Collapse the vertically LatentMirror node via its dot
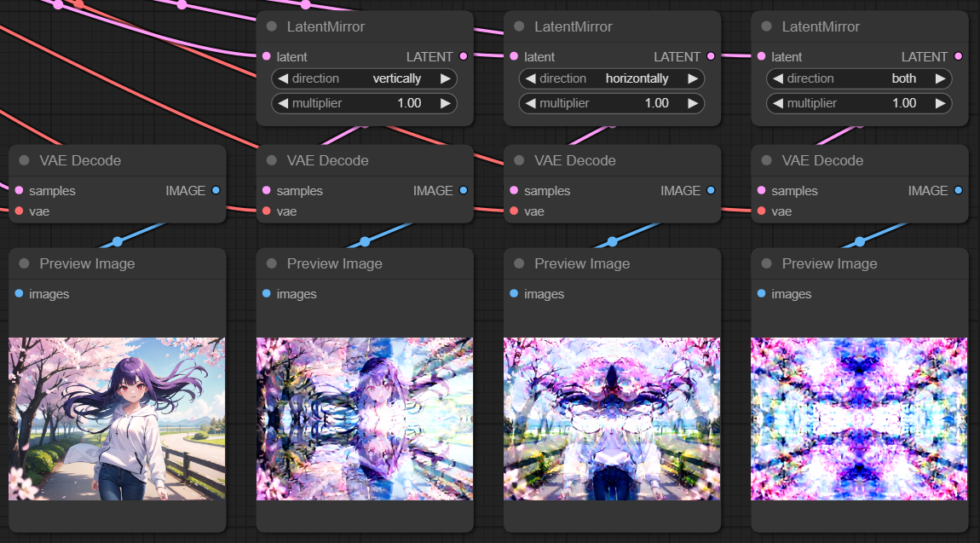Viewport: 980px width, 543px height. [272, 26]
